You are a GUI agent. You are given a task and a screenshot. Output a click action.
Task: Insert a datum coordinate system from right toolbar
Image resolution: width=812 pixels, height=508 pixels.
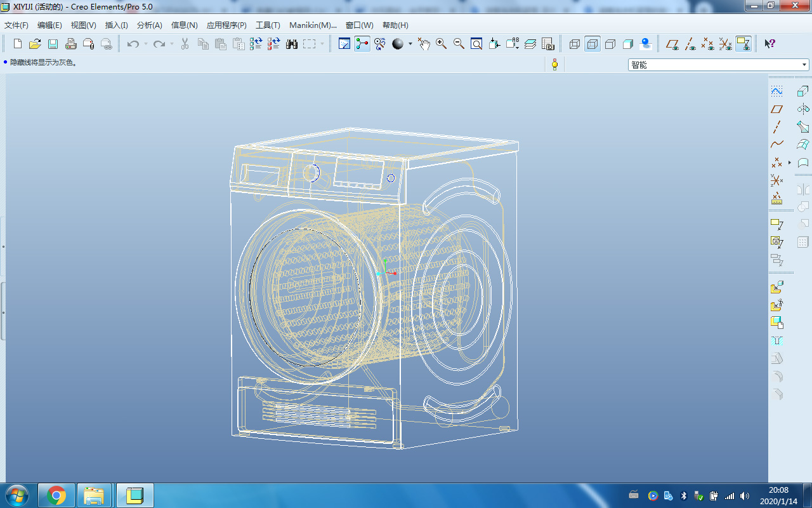click(776, 180)
